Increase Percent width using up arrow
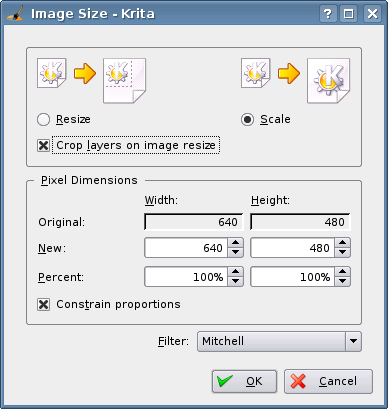The image size is (388, 409). pos(236,272)
